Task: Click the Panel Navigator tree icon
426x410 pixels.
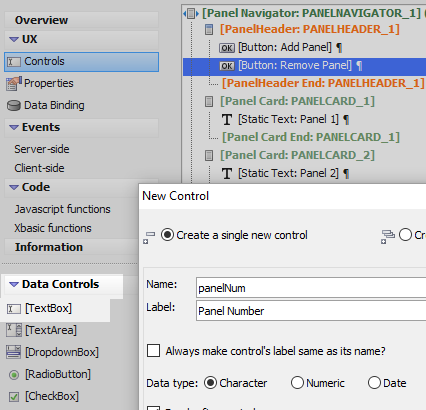Action: pyautogui.click(x=191, y=14)
